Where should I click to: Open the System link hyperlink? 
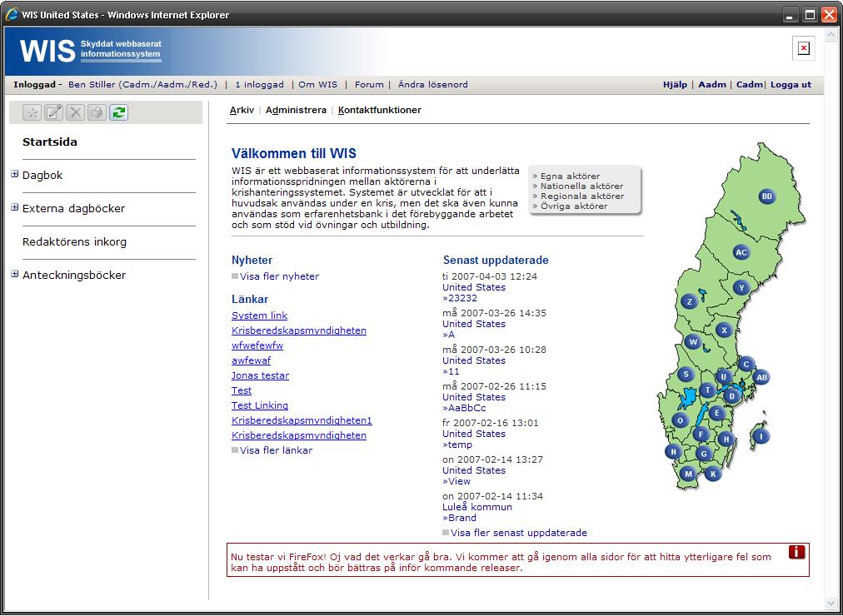click(x=259, y=315)
